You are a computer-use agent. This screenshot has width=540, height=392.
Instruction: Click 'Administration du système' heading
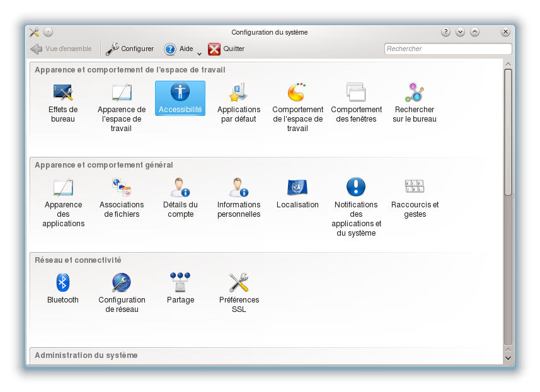point(86,355)
